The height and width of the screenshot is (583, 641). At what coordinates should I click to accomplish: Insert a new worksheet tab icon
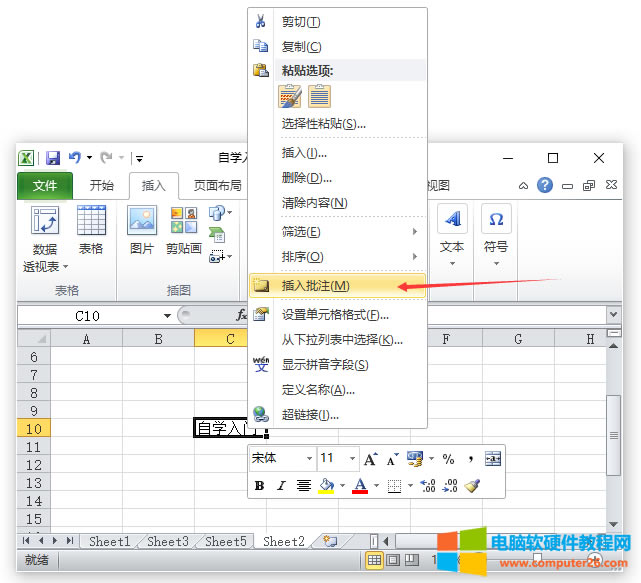click(330, 541)
